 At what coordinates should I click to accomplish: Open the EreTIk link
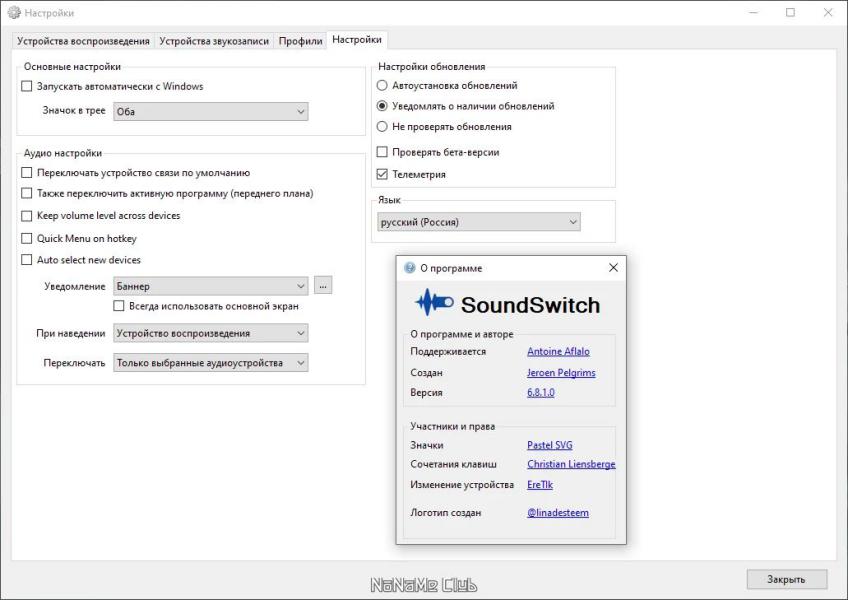(540, 484)
